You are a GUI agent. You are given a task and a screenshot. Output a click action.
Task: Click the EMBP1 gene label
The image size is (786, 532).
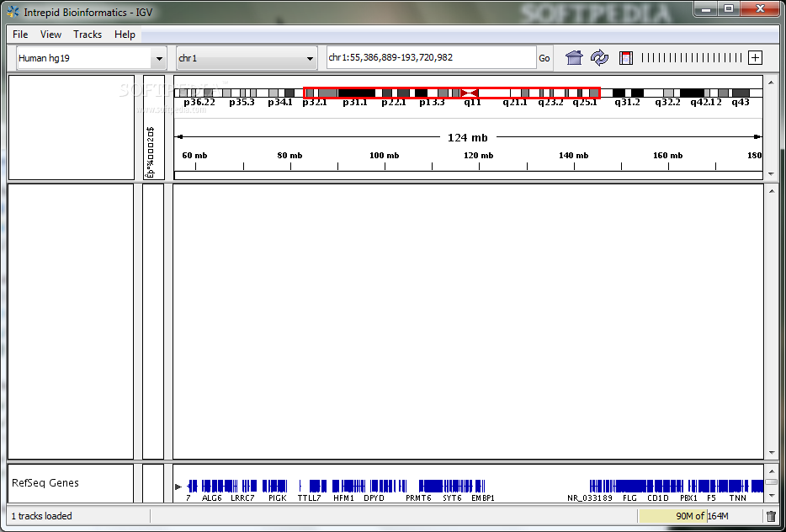click(x=483, y=498)
